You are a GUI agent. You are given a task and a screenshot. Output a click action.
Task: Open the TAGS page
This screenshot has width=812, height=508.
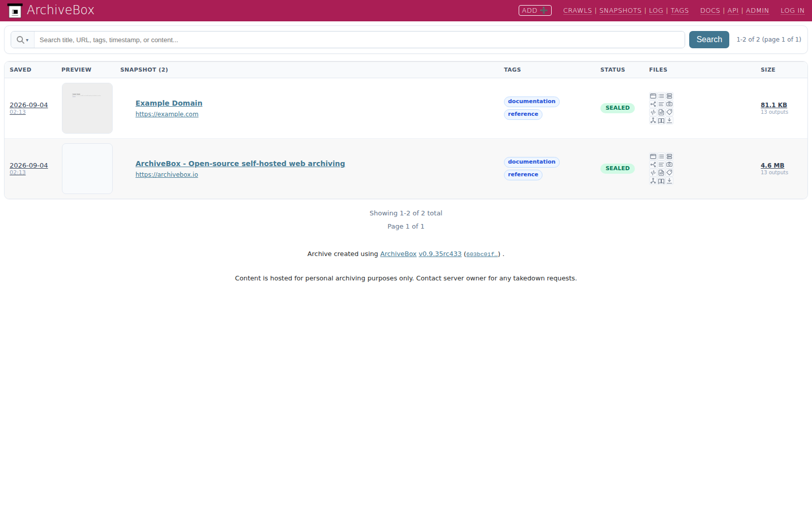tap(680, 11)
